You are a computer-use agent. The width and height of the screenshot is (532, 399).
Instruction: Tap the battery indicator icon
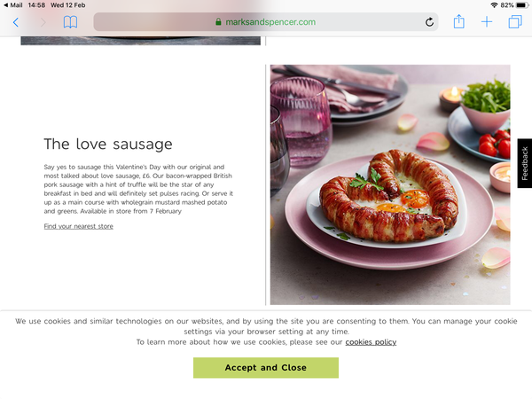coord(522,5)
